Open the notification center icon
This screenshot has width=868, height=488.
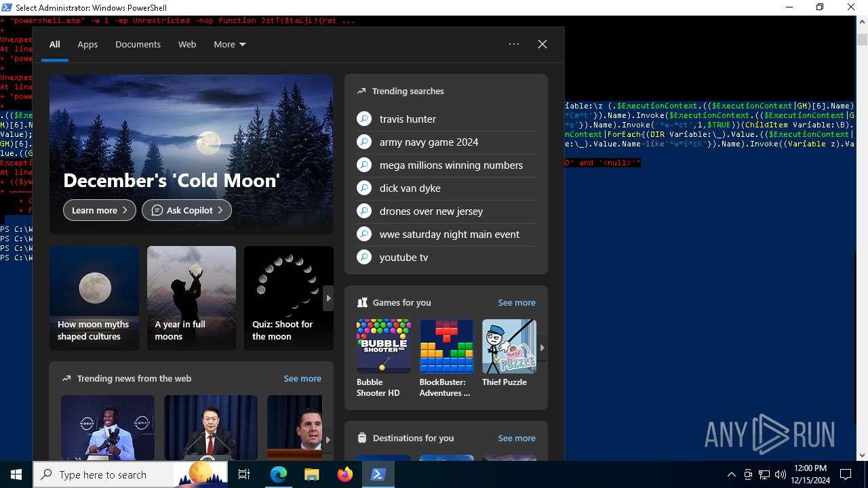coord(846,474)
